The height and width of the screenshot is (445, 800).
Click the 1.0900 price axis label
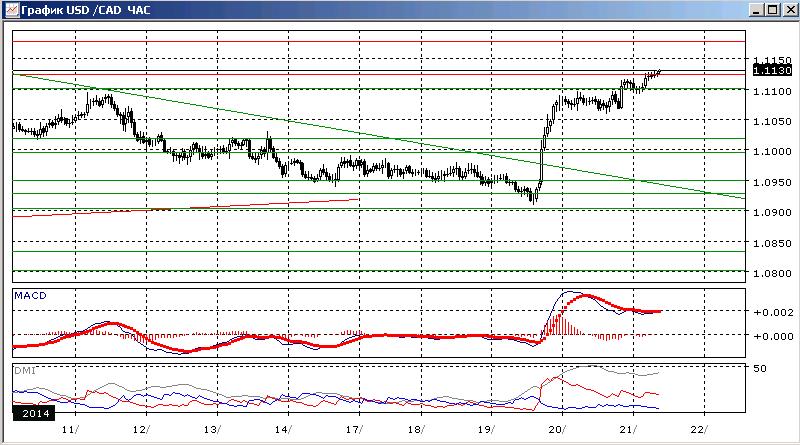pos(772,212)
